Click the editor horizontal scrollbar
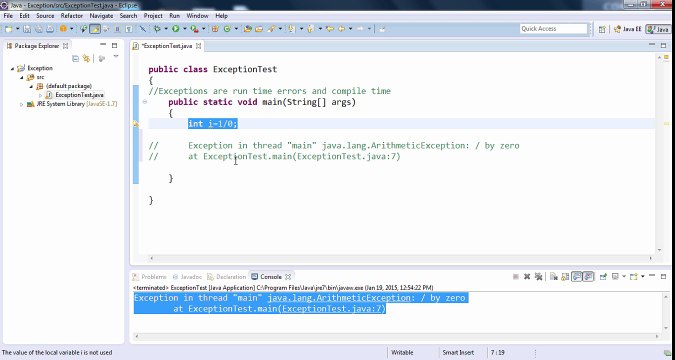Screen dimensions: 675x360 [401, 258]
